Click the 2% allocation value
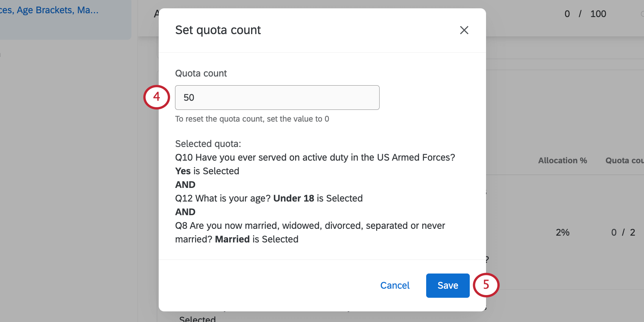The height and width of the screenshot is (322, 644). click(x=562, y=232)
